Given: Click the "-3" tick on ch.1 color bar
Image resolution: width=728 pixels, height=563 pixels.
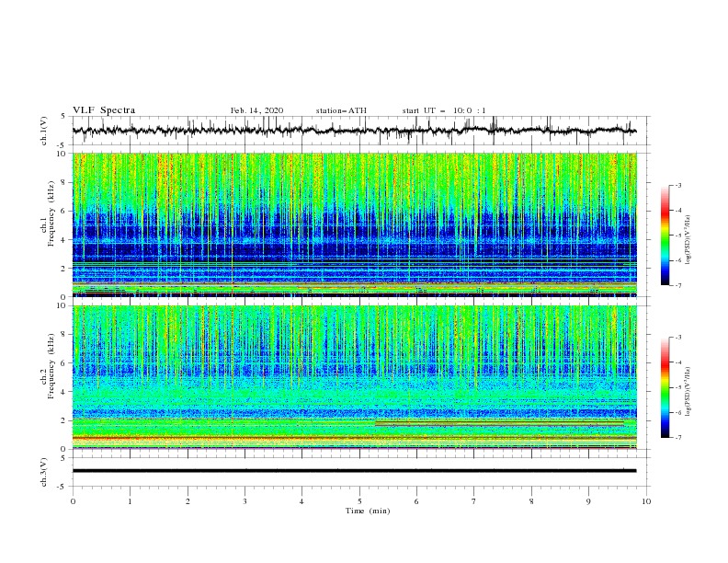Looking at the screenshot, I should pyautogui.click(x=677, y=185).
